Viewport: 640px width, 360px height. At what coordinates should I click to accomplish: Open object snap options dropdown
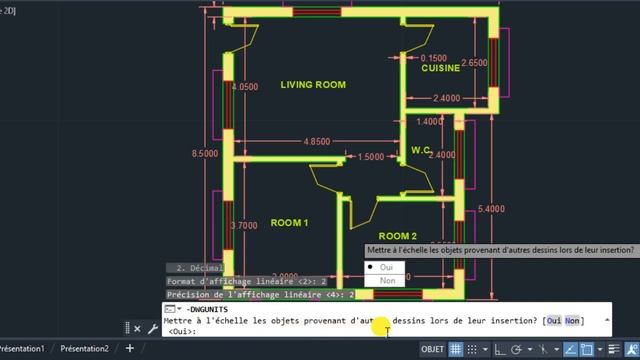pos(600,349)
